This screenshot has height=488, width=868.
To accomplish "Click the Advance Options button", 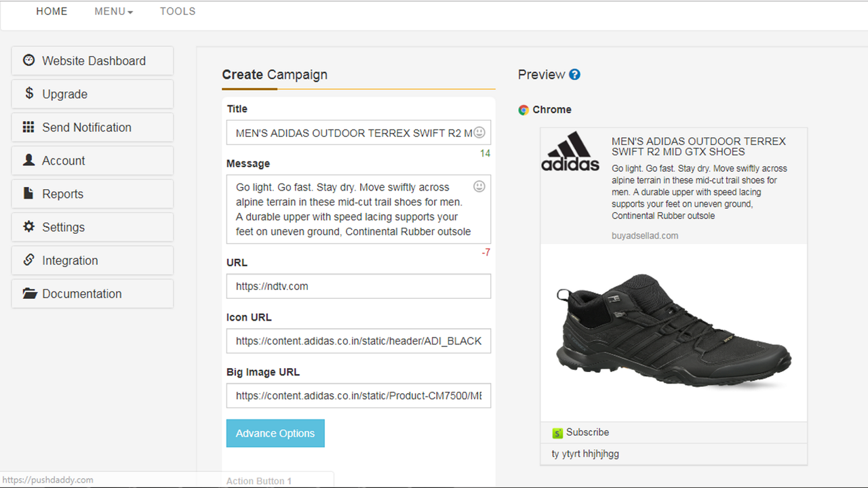I will [x=275, y=434].
